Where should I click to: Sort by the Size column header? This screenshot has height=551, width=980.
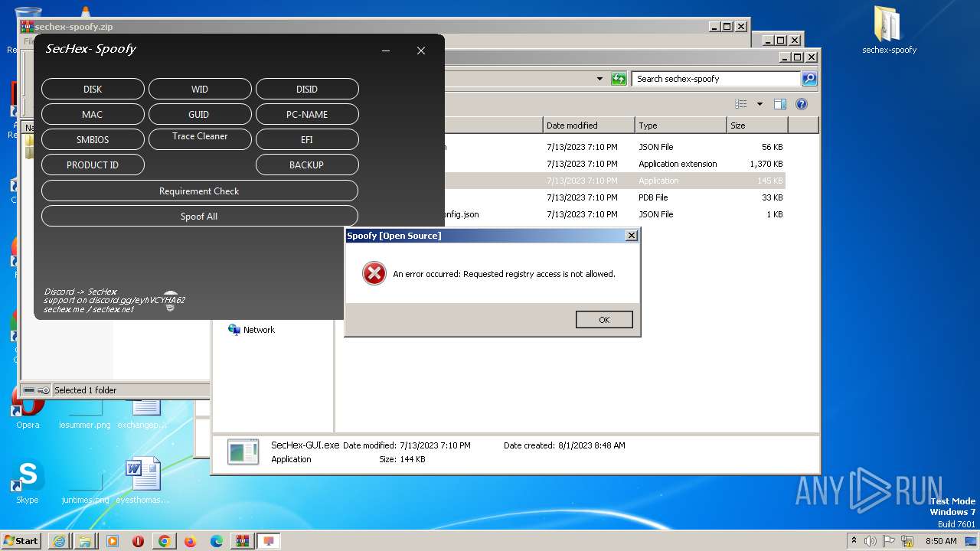pos(757,126)
